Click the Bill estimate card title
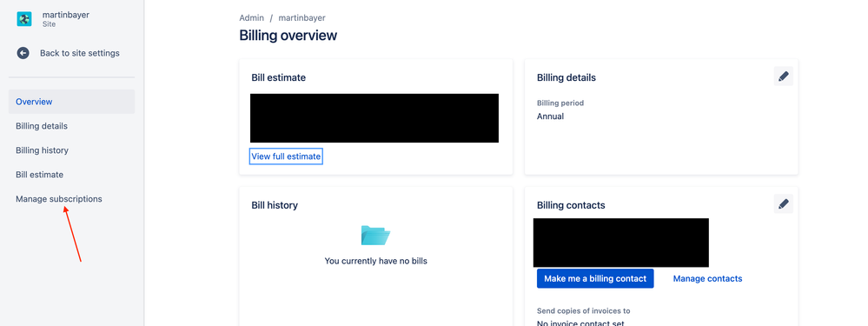This screenshot has height=326, width=868. tap(278, 77)
